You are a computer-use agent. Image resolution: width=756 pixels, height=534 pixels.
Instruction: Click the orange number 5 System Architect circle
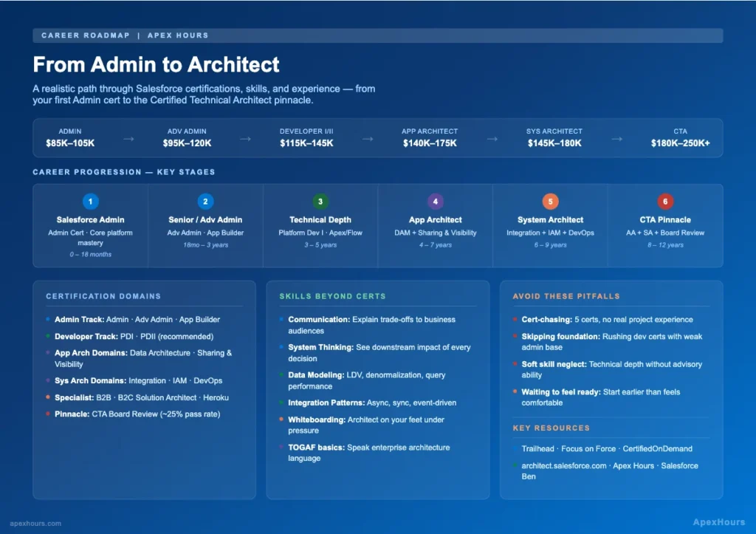550,201
